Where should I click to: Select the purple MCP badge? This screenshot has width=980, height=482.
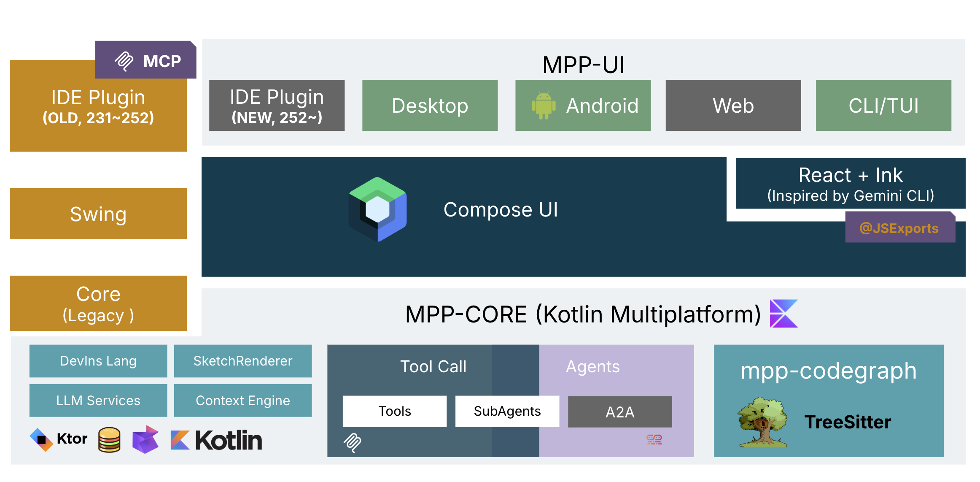(x=146, y=60)
